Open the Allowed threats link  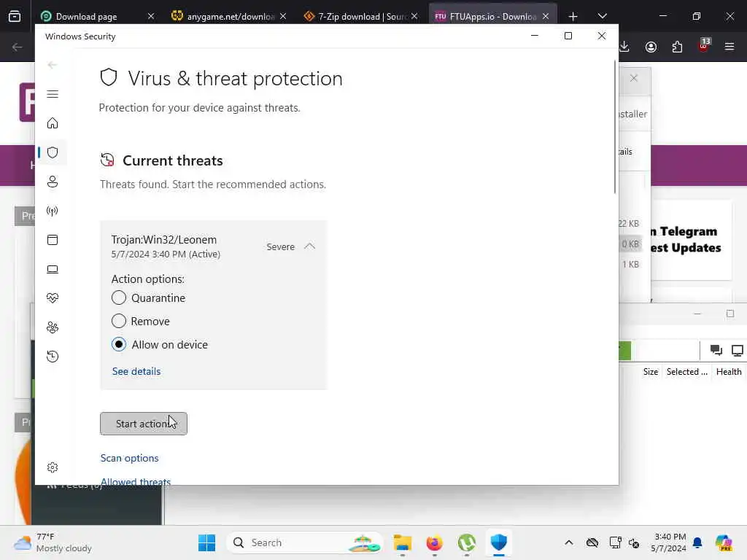tap(135, 481)
